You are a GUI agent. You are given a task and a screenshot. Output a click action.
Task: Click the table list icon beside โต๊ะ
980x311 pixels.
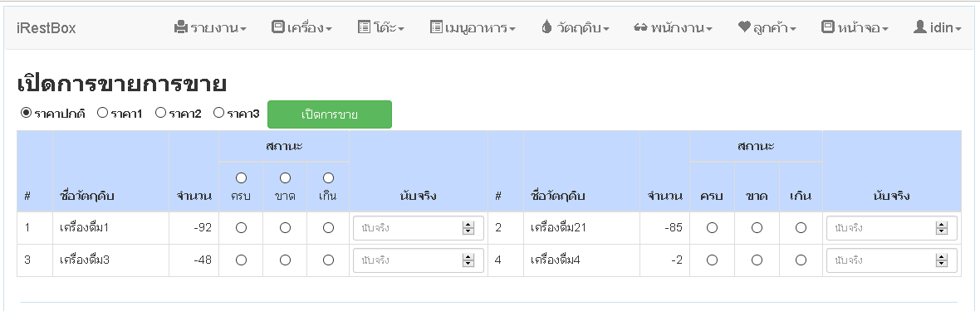tap(365, 27)
